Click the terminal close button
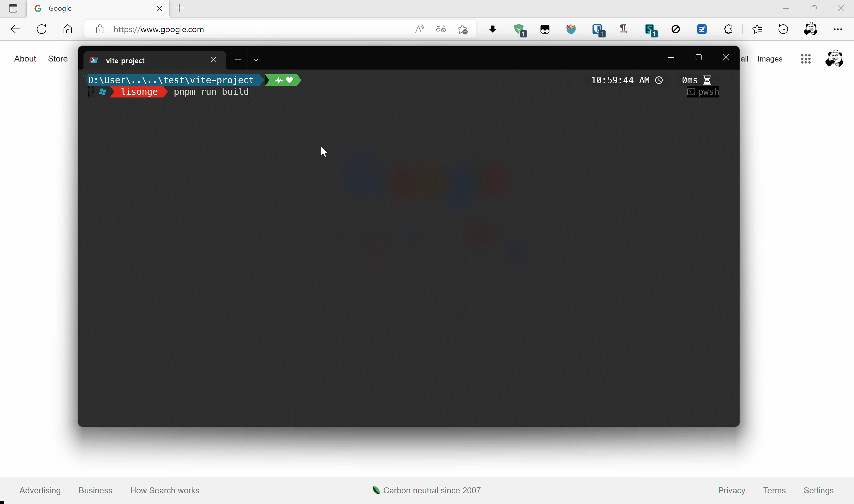Screen dimensions: 854x504 726,58
